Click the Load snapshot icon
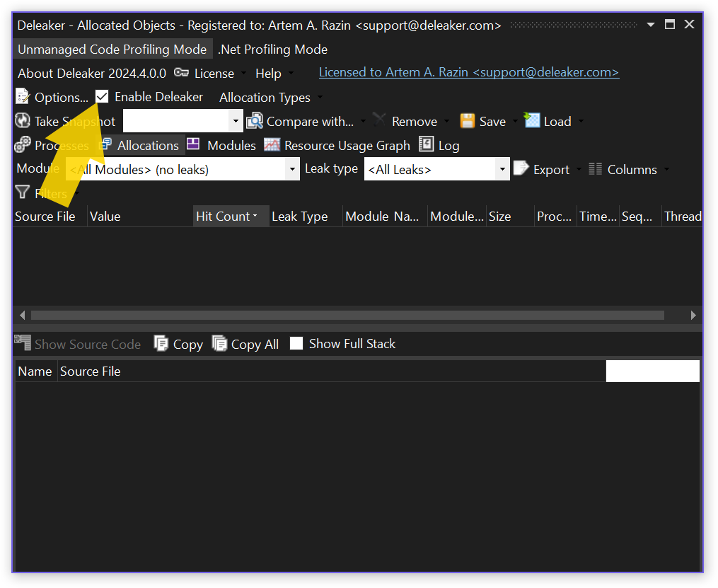The height and width of the screenshot is (588, 718). (x=532, y=121)
